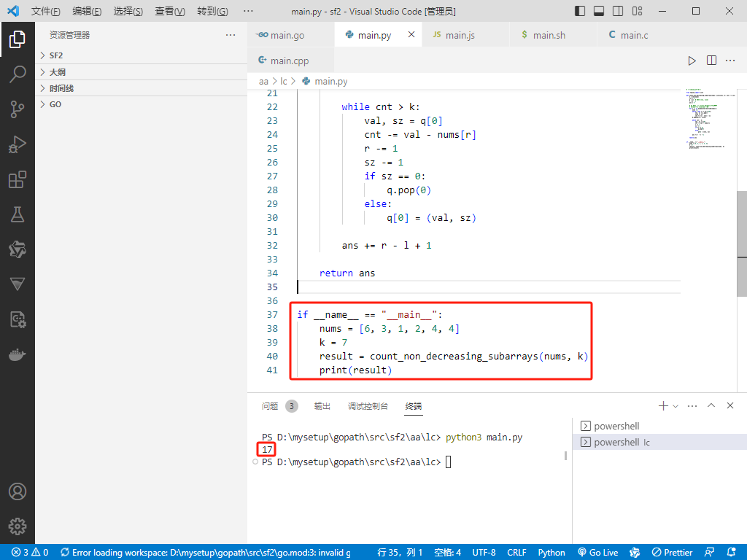Select the powershell lc terminal entry
Image resolution: width=747 pixels, height=560 pixels.
coord(659,443)
